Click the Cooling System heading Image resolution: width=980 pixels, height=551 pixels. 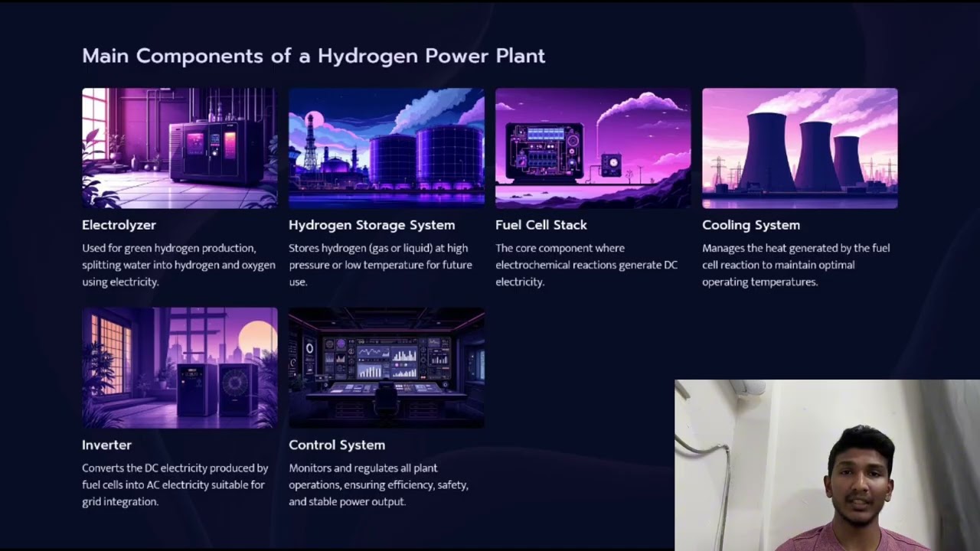[x=751, y=225]
